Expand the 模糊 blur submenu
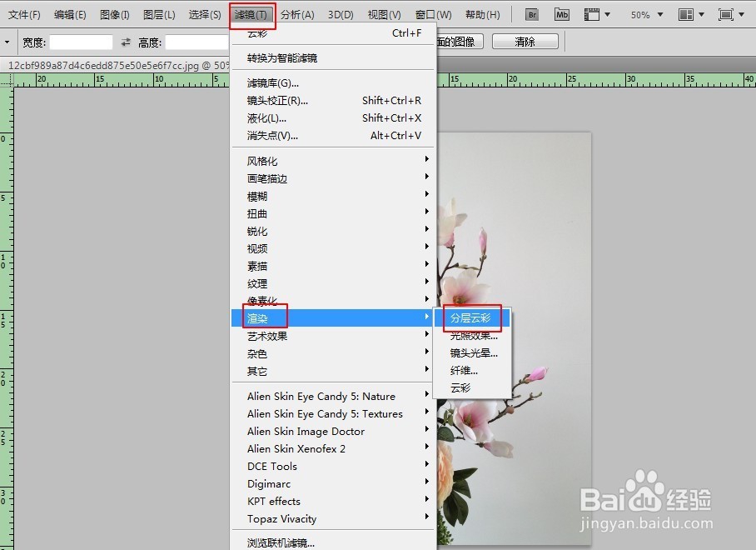This screenshot has height=550, width=756. coord(333,196)
